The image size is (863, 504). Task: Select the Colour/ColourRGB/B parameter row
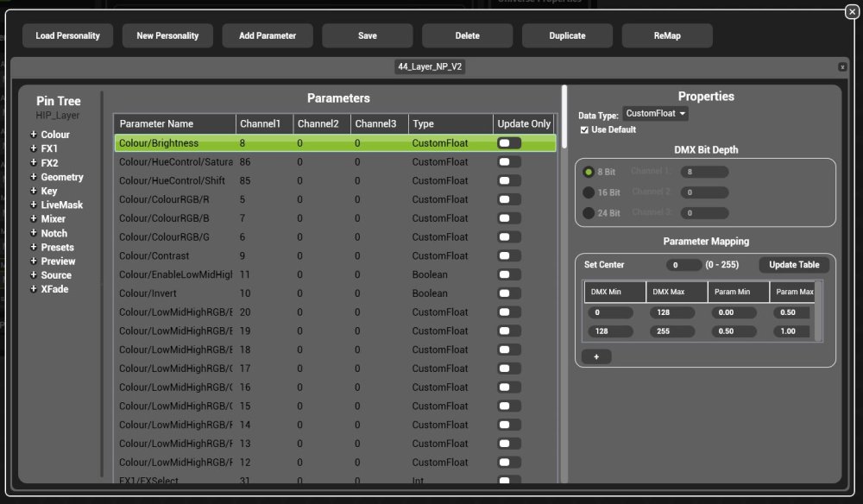[335, 218]
